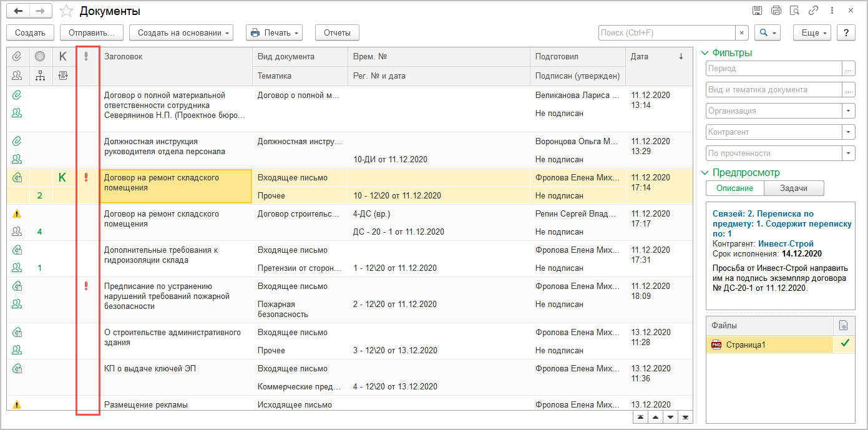Collapse the Фильтры section
Image resolution: width=868 pixels, height=430 pixels.
click(x=705, y=53)
